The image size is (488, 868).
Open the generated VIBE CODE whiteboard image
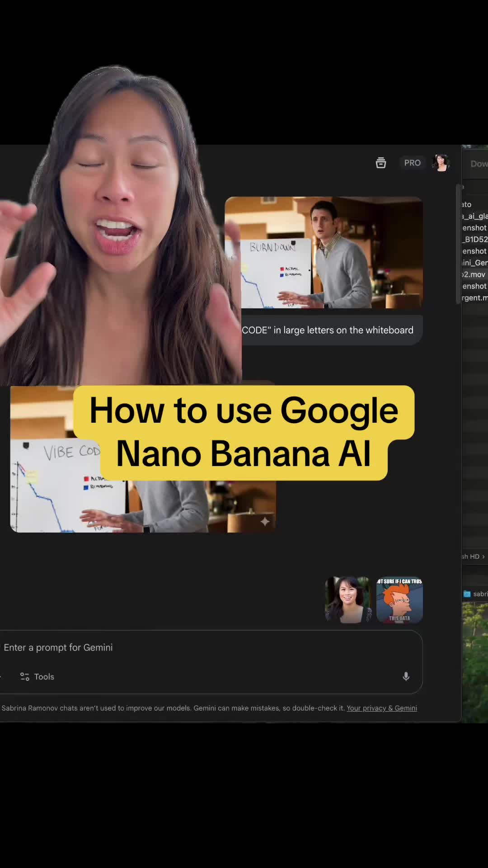[x=143, y=459]
